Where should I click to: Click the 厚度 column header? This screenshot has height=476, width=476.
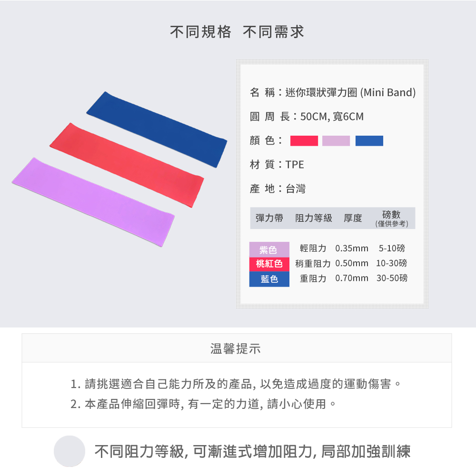pyautogui.click(x=353, y=218)
